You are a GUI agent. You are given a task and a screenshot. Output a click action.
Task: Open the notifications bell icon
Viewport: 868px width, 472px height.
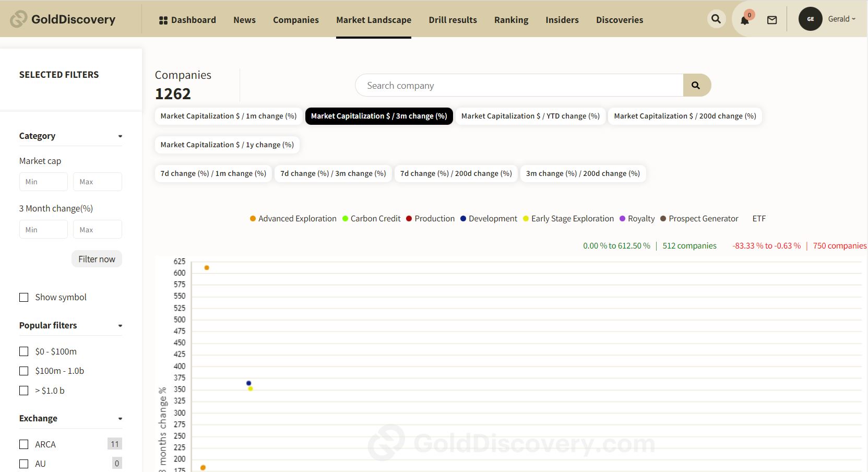(745, 20)
